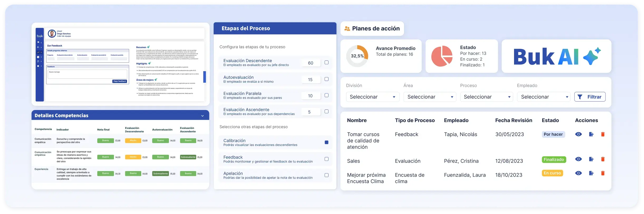Sort by Tipo de Proceso column header
The image size is (644, 214).
coord(415,120)
